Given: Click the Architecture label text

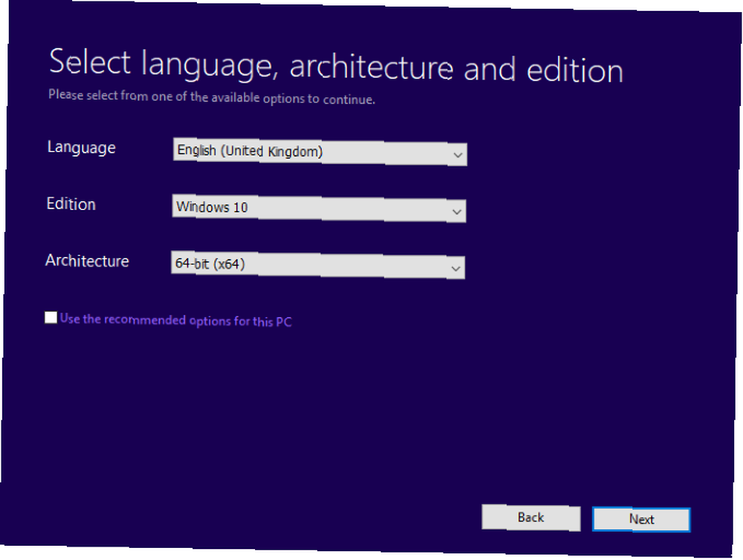Looking at the screenshot, I should 87,261.
